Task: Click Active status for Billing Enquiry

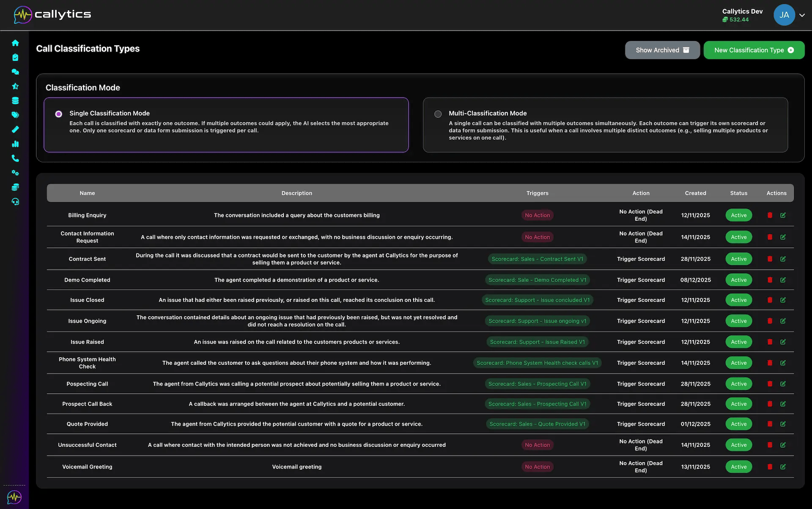Action: point(738,215)
